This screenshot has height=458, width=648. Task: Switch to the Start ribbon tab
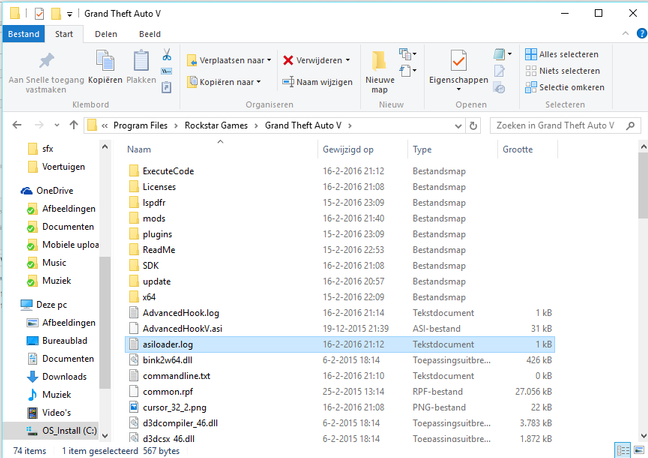click(x=64, y=34)
